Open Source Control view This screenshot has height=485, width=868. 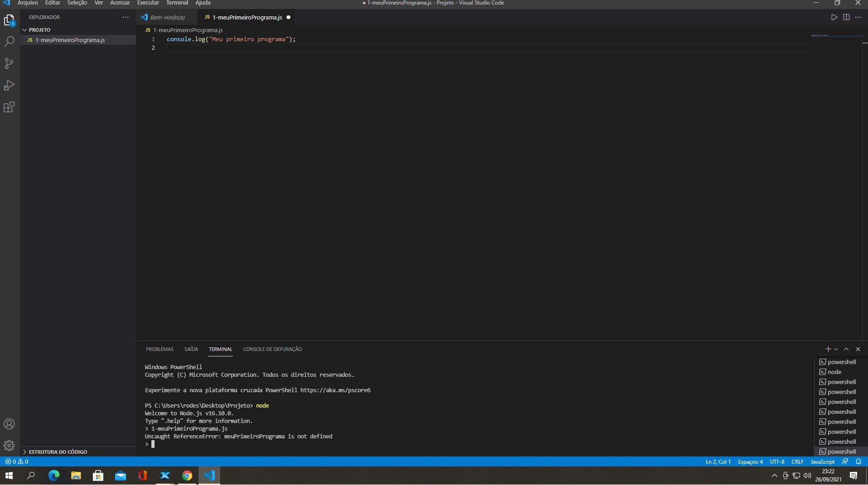pyautogui.click(x=9, y=63)
